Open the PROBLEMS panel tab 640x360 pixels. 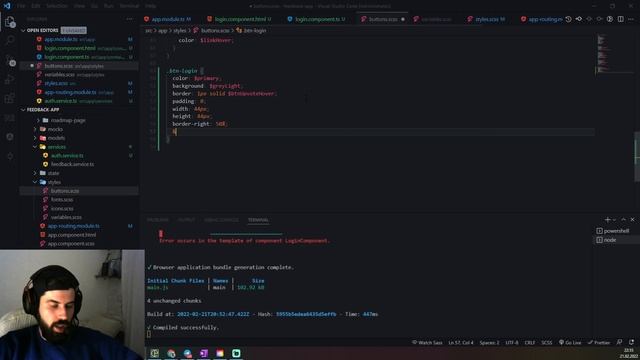158,220
